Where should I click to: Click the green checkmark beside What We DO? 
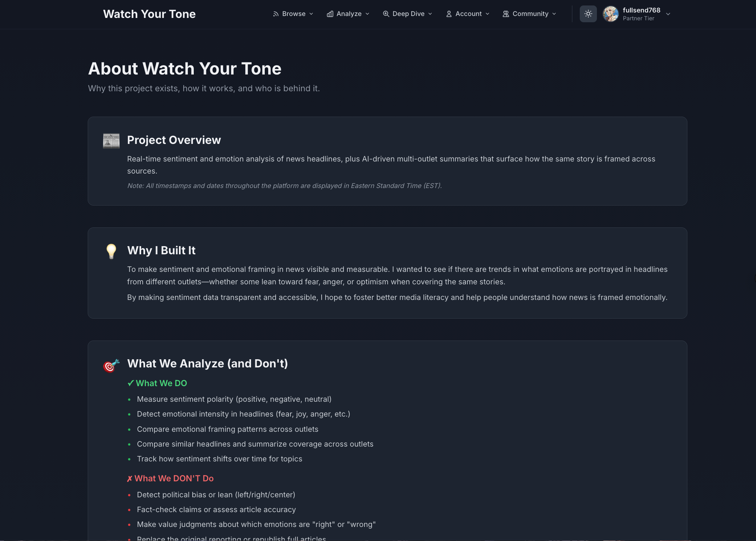131,383
